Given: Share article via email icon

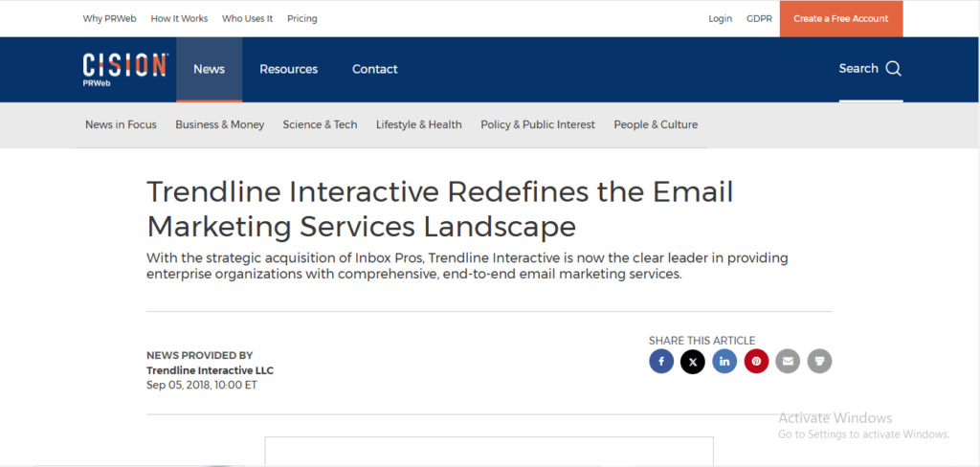Looking at the screenshot, I should 788,362.
